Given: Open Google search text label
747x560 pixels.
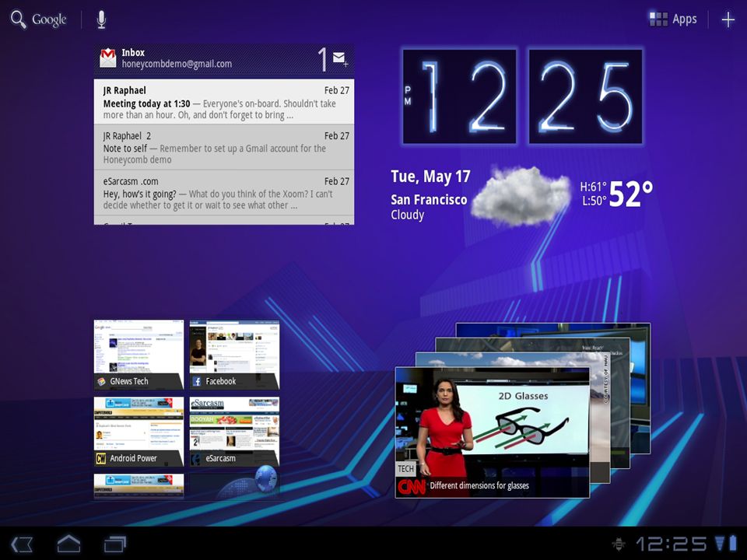Looking at the screenshot, I should point(49,19).
